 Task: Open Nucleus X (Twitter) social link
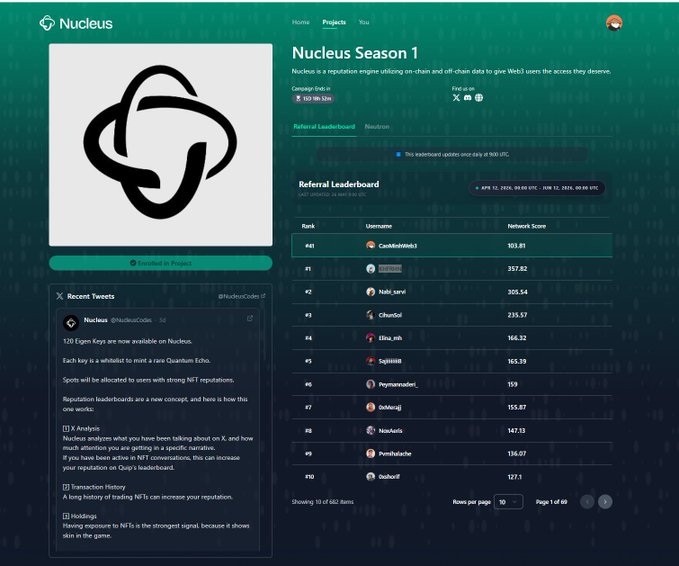click(x=456, y=98)
